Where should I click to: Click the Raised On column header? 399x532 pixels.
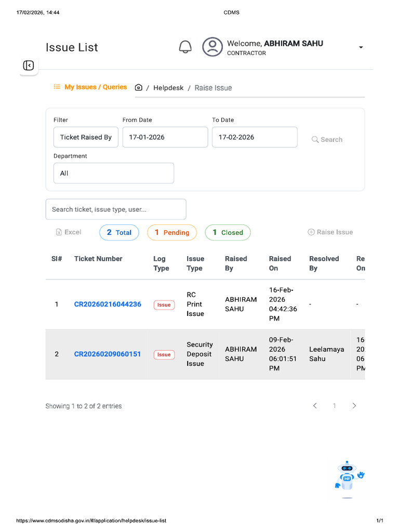tap(280, 263)
